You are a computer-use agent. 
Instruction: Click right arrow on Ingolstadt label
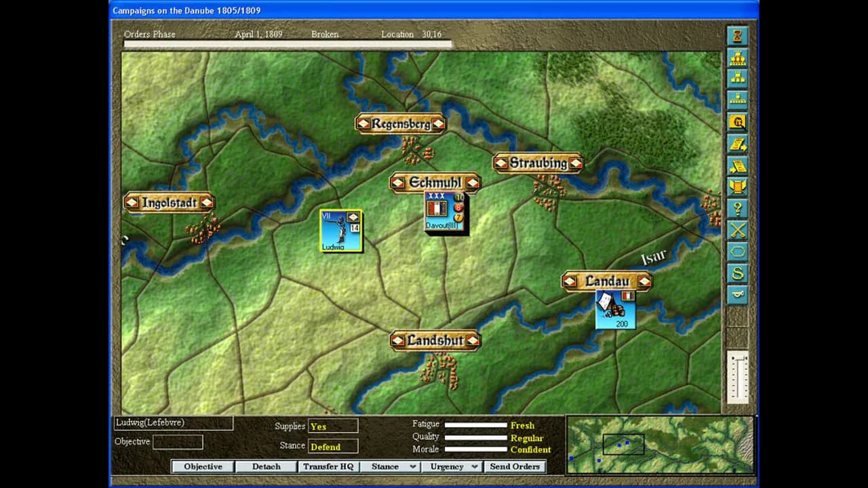pos(206,203)
